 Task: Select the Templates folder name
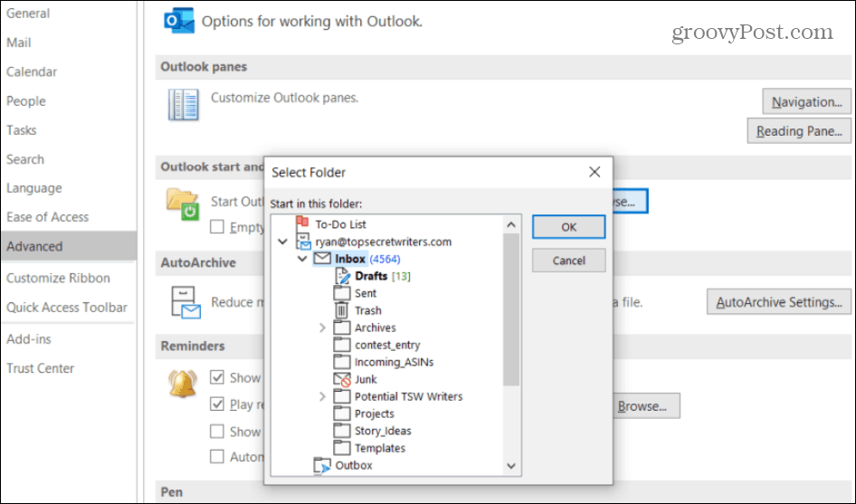pos(380,448)
